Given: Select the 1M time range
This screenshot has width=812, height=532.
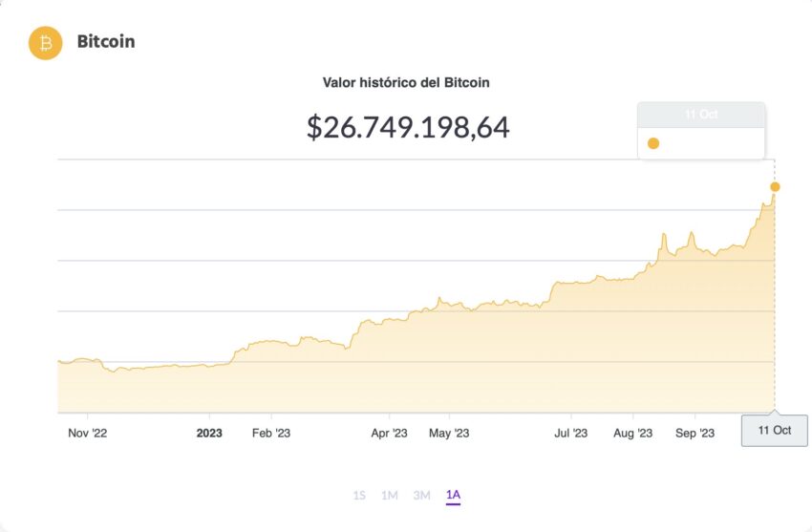Looking at the screenshot, I should point(390,495).
